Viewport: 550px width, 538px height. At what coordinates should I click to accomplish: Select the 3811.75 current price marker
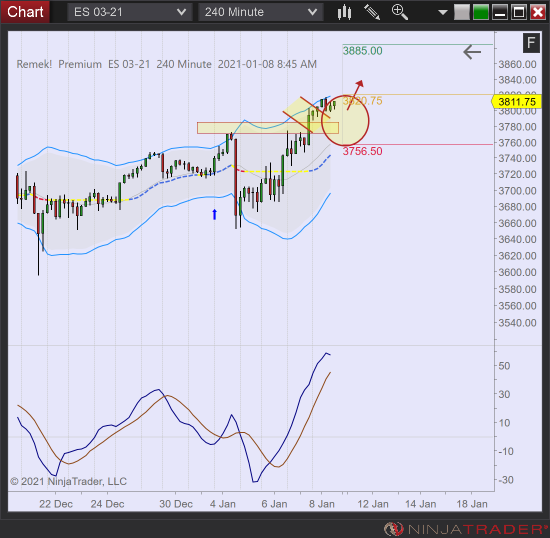click(517, 102)
